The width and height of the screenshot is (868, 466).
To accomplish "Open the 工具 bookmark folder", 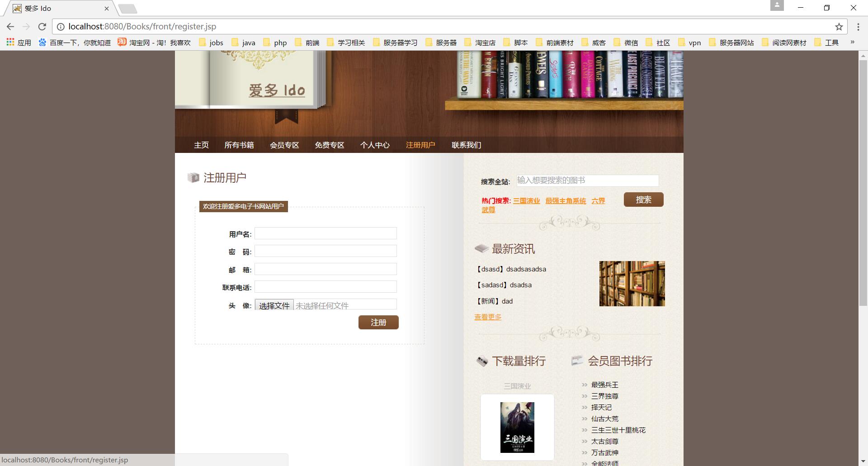I will [x=827, y=43].
